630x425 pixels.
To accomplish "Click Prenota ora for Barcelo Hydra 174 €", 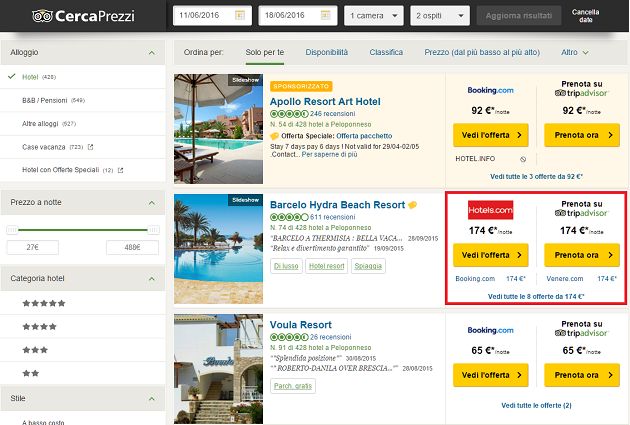I will point(582,255).
